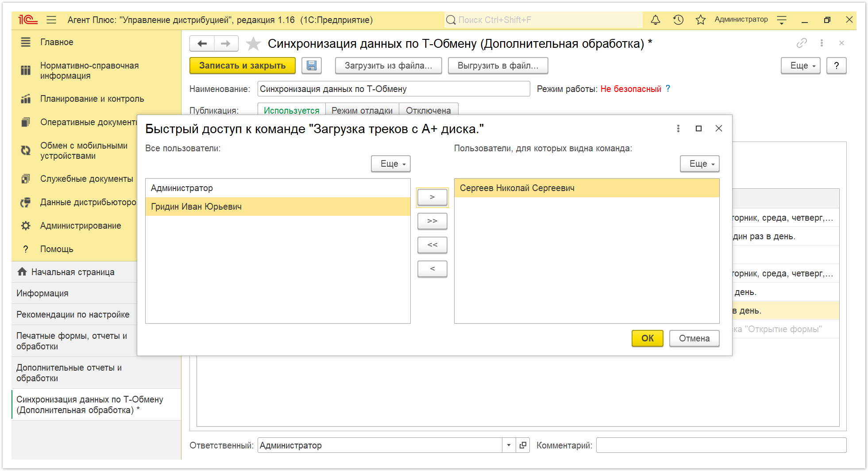The width and height of the screenshot is (868, 471).
Task: Copy the form link with the chain icon
Action: point(802,43)
